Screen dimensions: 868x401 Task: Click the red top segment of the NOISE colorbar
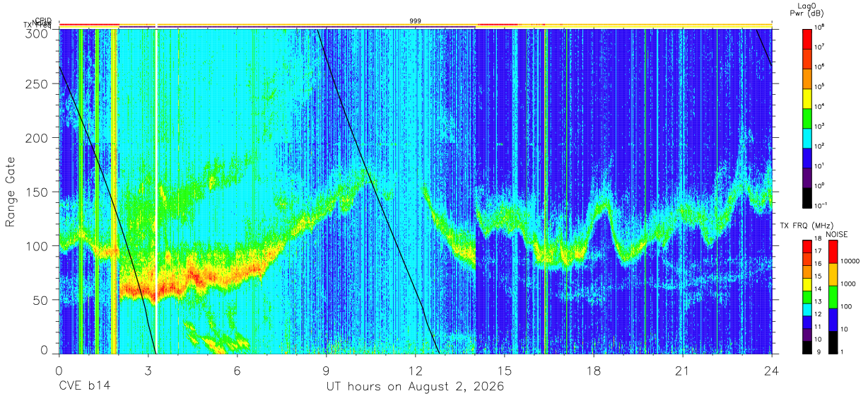(833, 252)
